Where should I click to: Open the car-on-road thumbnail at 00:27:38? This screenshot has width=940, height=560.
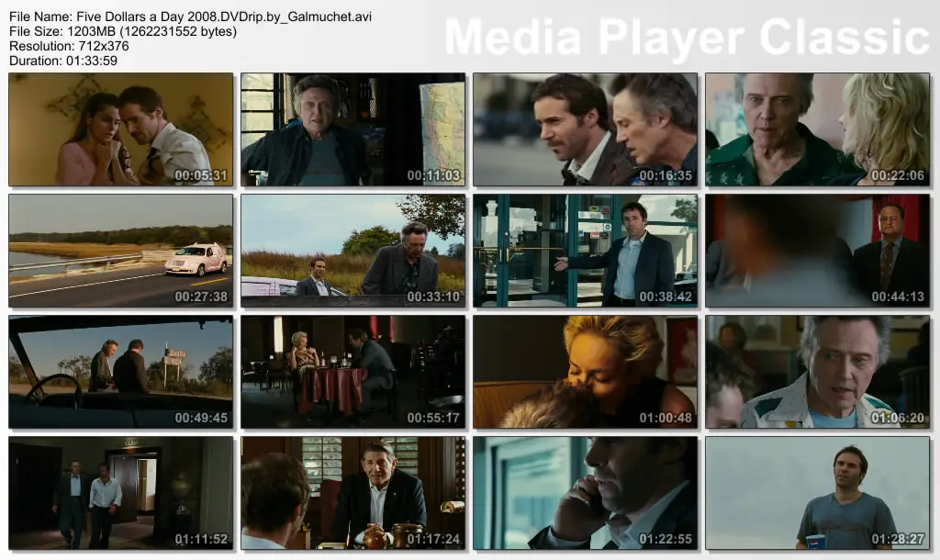[121, 251]
